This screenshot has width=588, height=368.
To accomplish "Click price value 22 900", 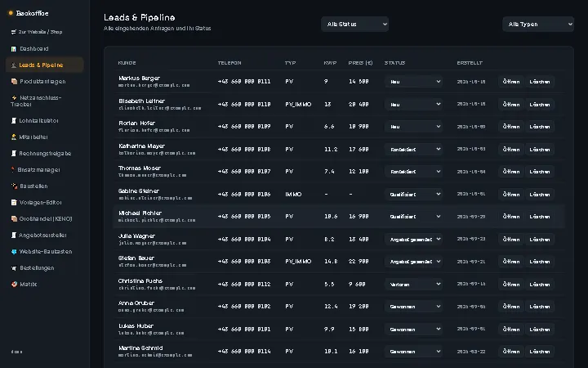I will 359,262.
